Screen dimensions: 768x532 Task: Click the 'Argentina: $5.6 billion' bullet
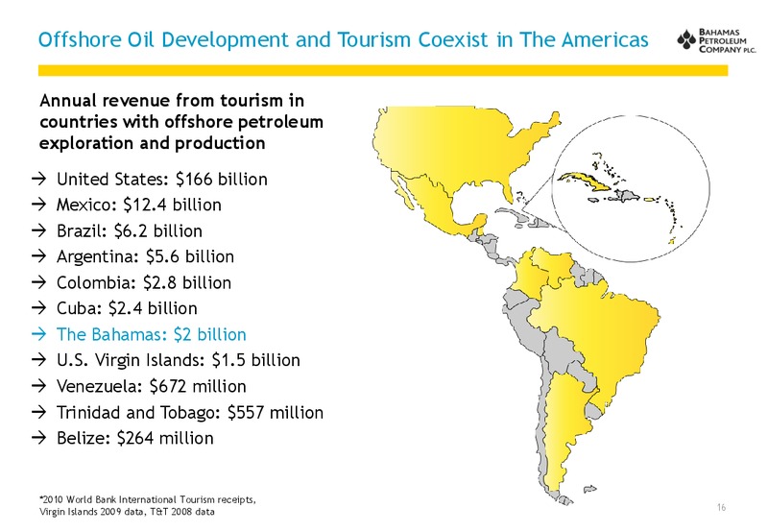pyautogui.click(x=145, y=256)
